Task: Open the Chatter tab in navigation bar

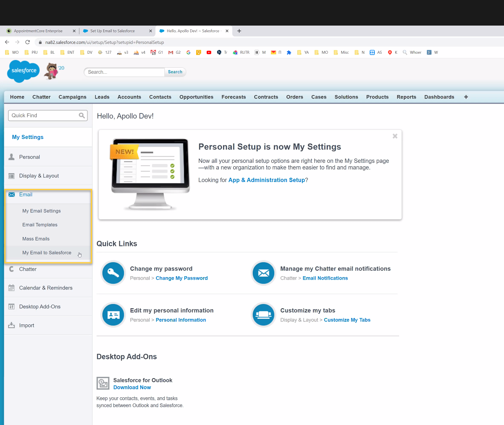Action: tap(41, 97)
